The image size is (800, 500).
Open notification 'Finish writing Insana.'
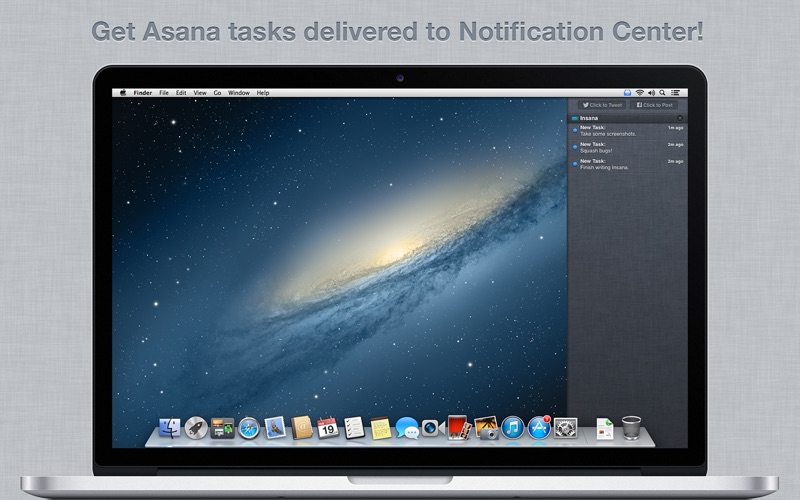point(628,164)
